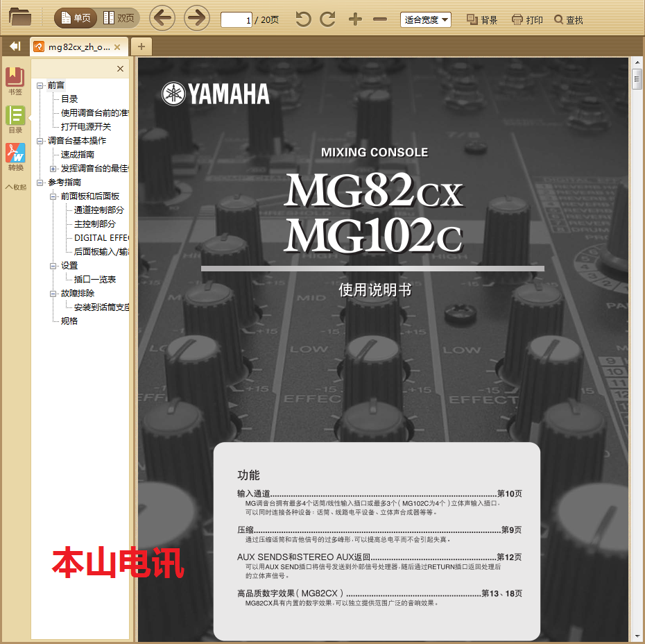Zoom out with minus icon
The height and width of the screenshot is (644, 645).
point(379,19)
